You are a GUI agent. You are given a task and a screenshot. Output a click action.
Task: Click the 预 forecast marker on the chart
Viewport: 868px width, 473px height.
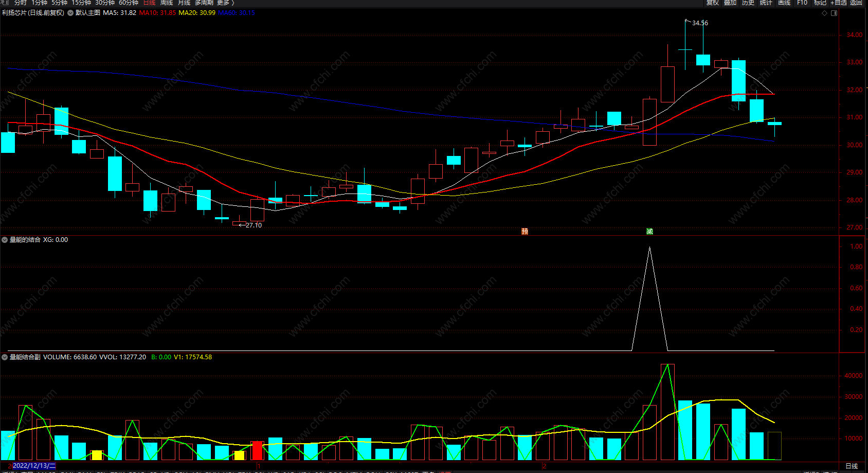pyautogui.click(x=525, y=231)
